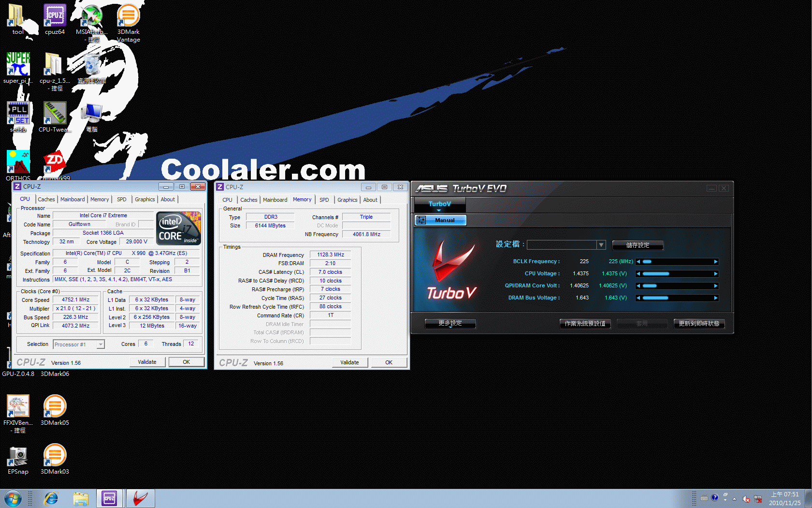
Task: Click the DRAM Frequency value 1128.3 MHz
Action: point(331,255)
